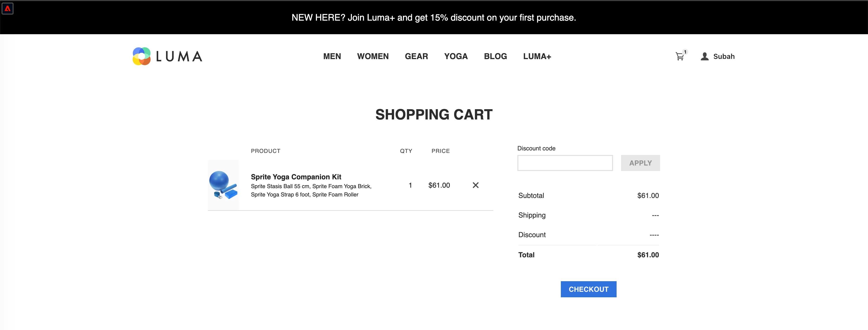Go to the GEAR section

[416, 56]
